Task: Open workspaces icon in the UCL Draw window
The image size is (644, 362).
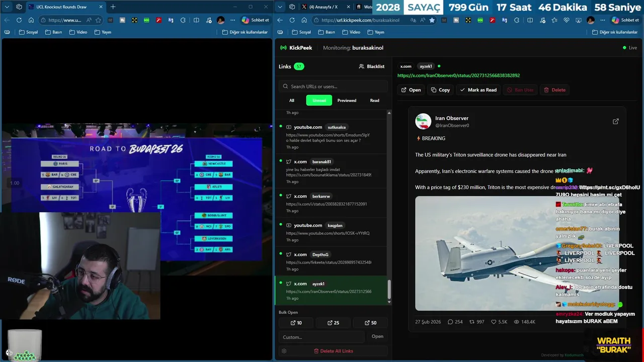Action: point(19,7)
